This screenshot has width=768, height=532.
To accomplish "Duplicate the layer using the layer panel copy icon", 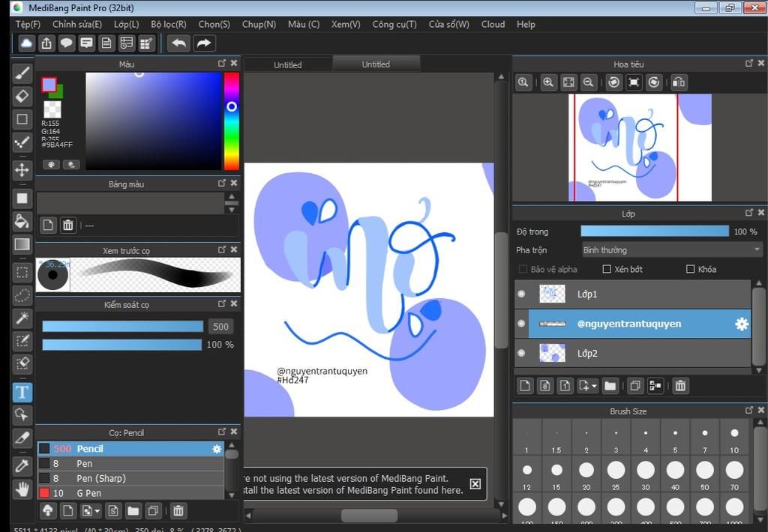I will coord(635,386).
